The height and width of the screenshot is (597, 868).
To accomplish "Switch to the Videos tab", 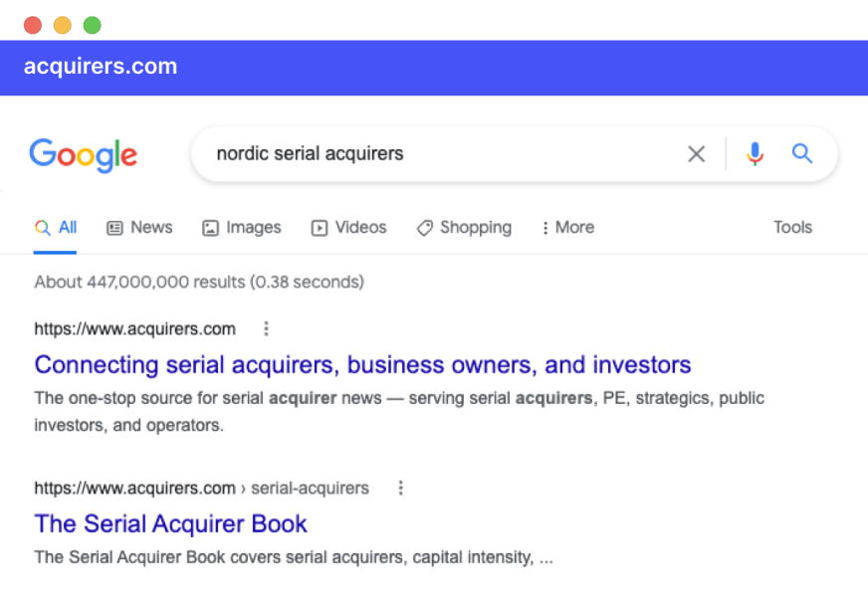I will coord(348,228).
